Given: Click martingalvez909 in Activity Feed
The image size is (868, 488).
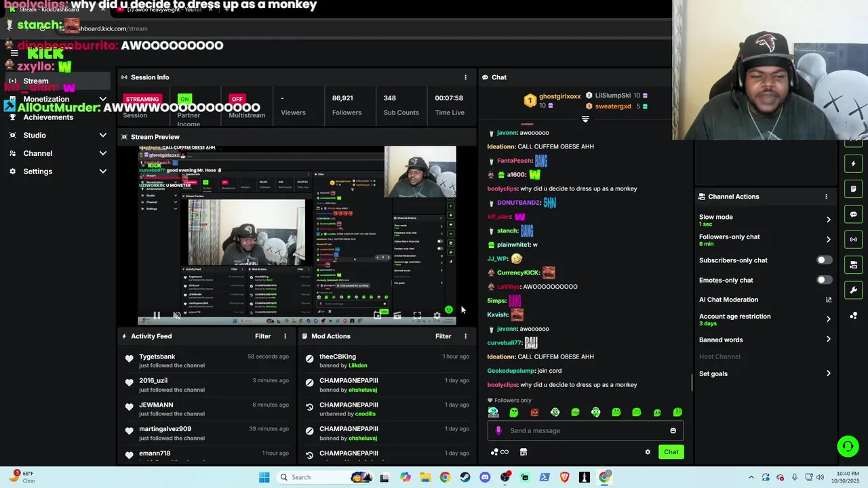Looking at the screenshot, I should [165, 429].
